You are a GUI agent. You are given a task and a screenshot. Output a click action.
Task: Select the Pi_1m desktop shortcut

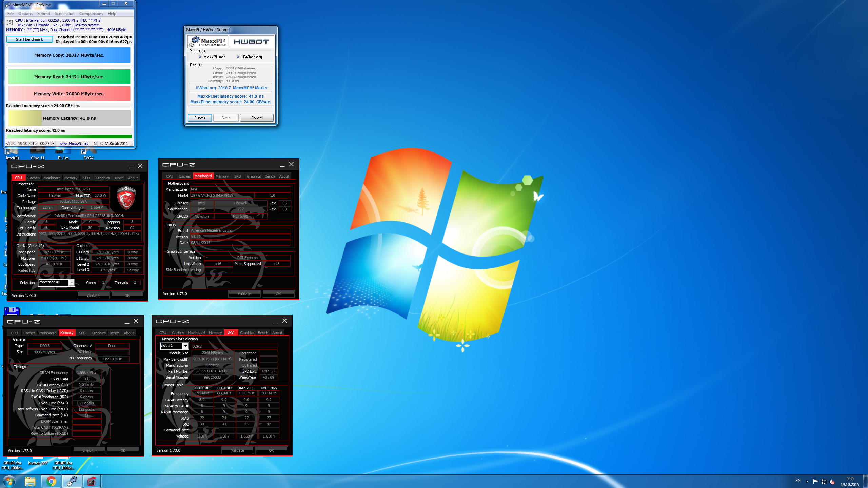[63, 154]
